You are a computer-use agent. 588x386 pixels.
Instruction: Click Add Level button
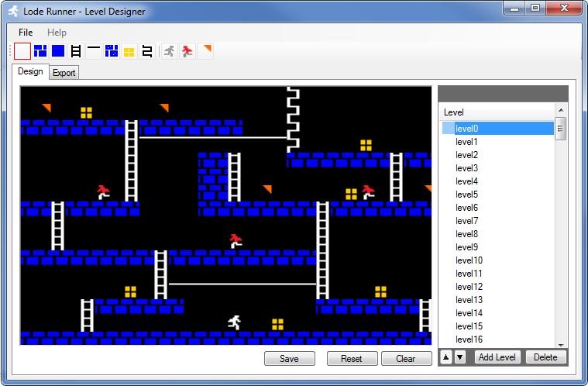(x=497, y=357)
